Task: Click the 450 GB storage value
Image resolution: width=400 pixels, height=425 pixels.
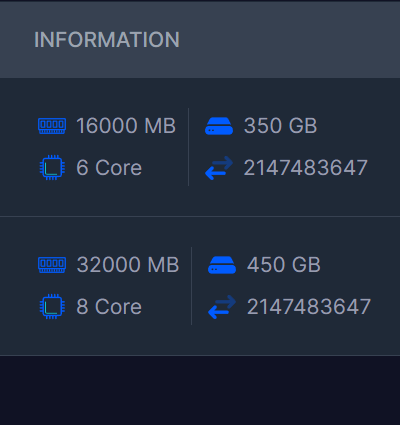Action: [284, 265]
